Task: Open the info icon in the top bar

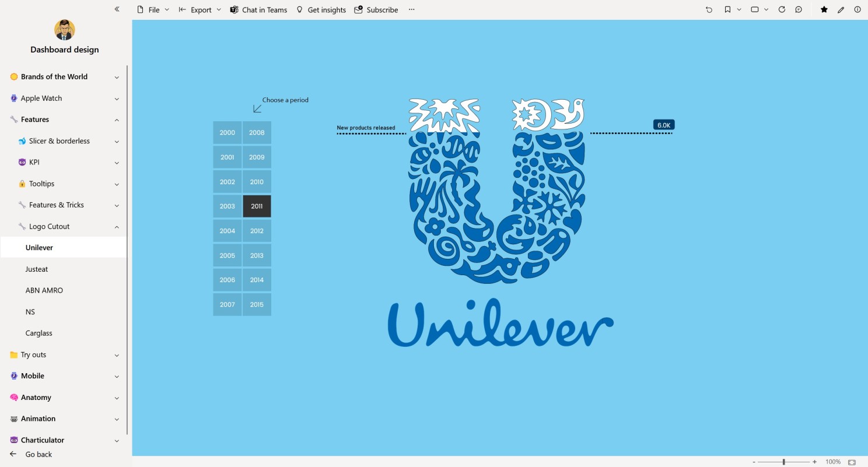Action: [857, 9]
